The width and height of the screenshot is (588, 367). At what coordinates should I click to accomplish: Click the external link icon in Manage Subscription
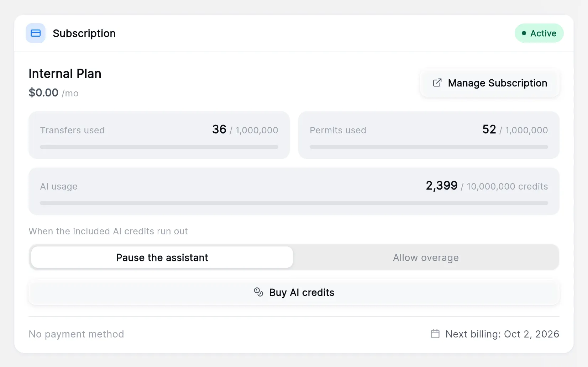point(437,83)
